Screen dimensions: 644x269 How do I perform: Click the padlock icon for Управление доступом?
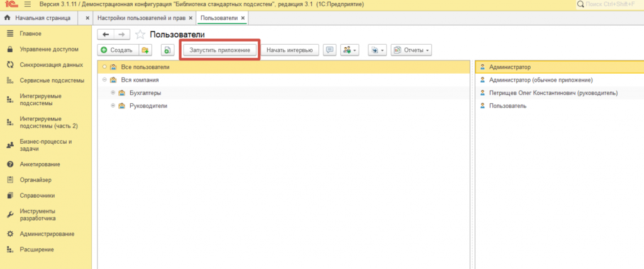[x=11, y=49]
